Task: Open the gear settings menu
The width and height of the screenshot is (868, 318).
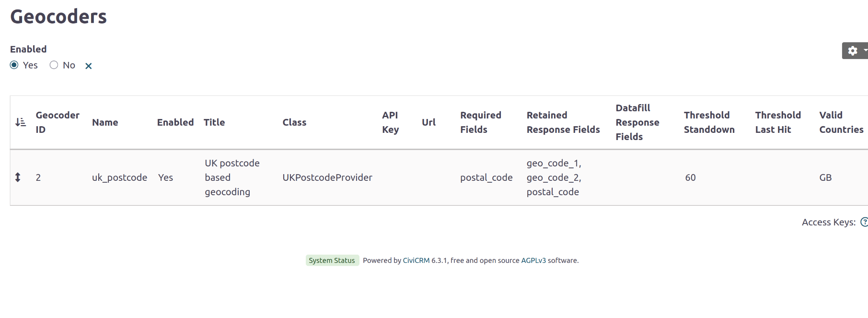Action: (x=853, y=51)
